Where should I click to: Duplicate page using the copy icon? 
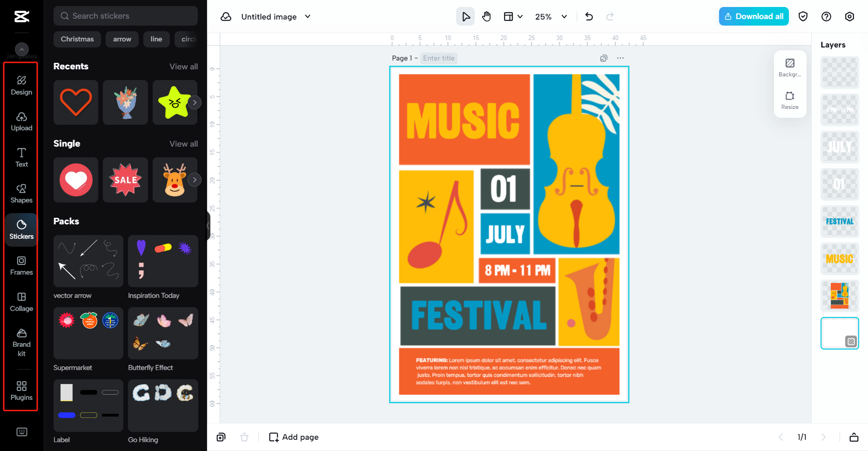tap(604, 58)
